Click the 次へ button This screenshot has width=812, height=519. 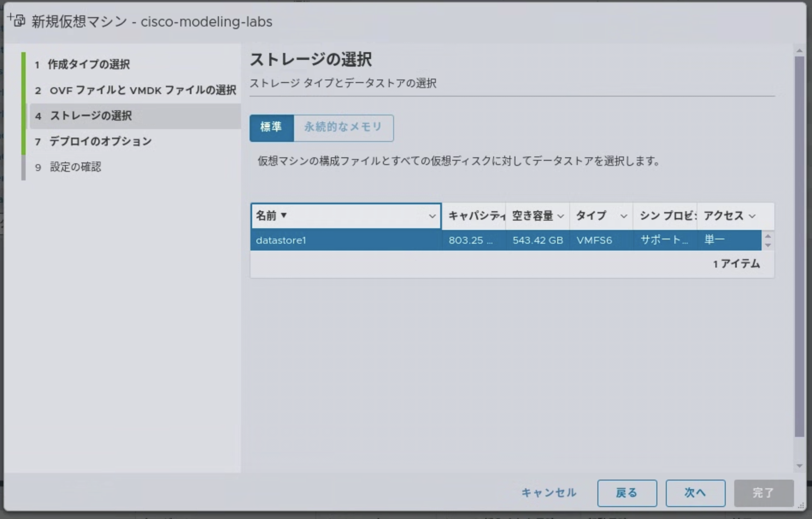tap(695, 492)
